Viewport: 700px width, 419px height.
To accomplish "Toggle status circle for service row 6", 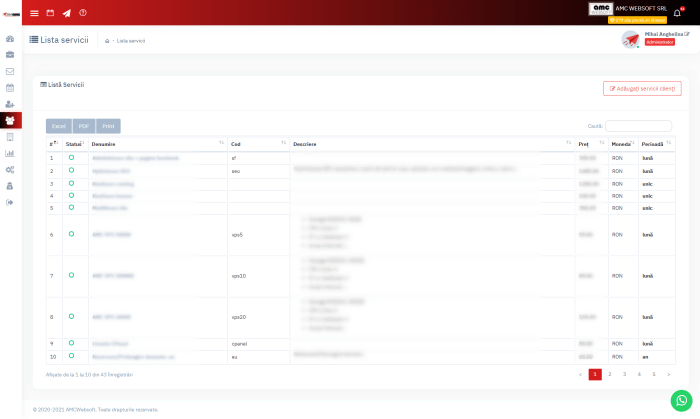I will [x=71, y=233].
